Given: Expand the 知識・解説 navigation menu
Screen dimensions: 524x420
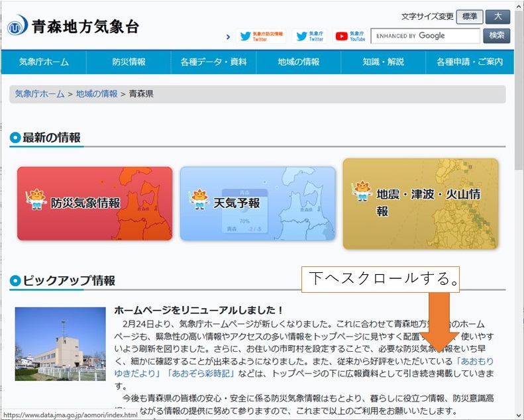Looking at the screenshot, I should [383, 62].
